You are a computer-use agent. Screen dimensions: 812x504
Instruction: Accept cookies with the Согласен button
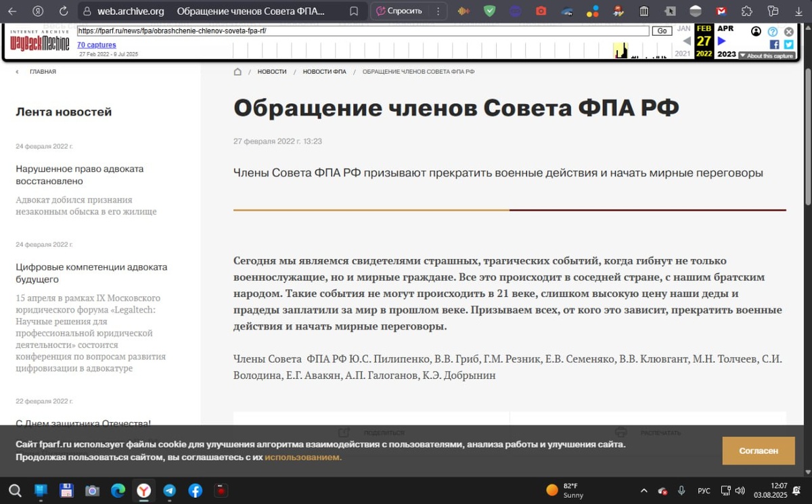(759, 451)
